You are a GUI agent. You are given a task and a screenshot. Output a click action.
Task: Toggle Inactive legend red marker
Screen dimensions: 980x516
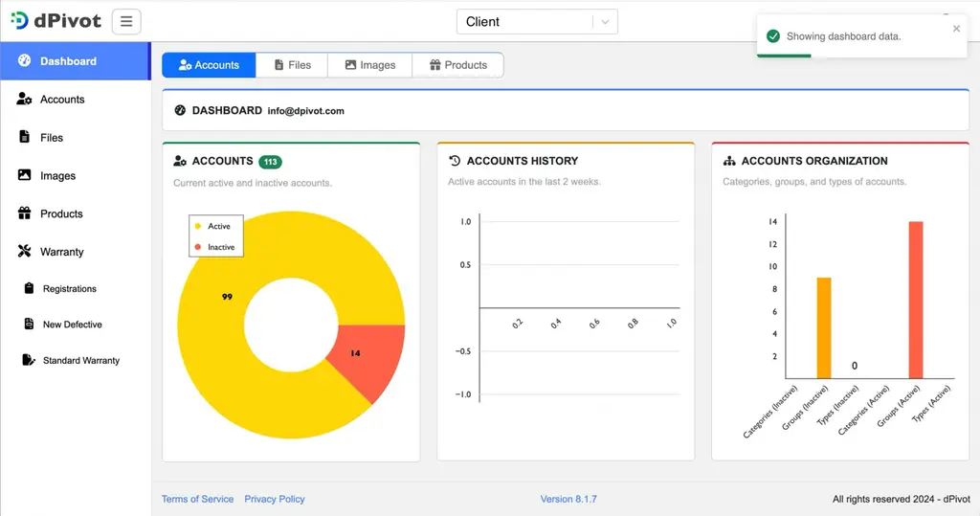point(198,247)
